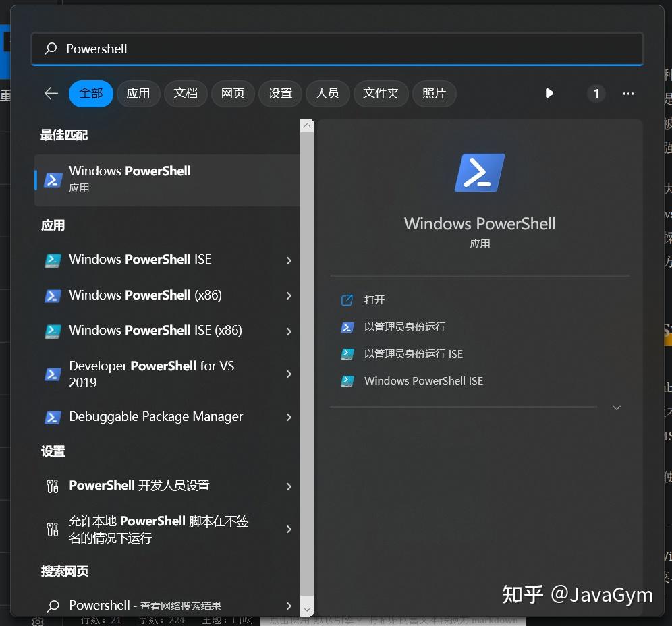The width and height of the screenshot is (672, 626).
Task: Click the Debuggable Package Manager icon
Action: 53,417
